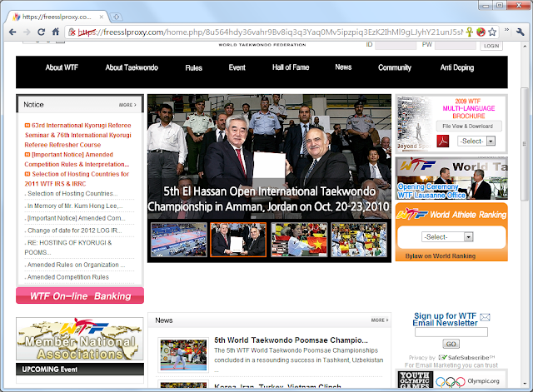Screen dimensions: 533x392
Task: Open a new tab with the plus button
Action: pos(116,17)
